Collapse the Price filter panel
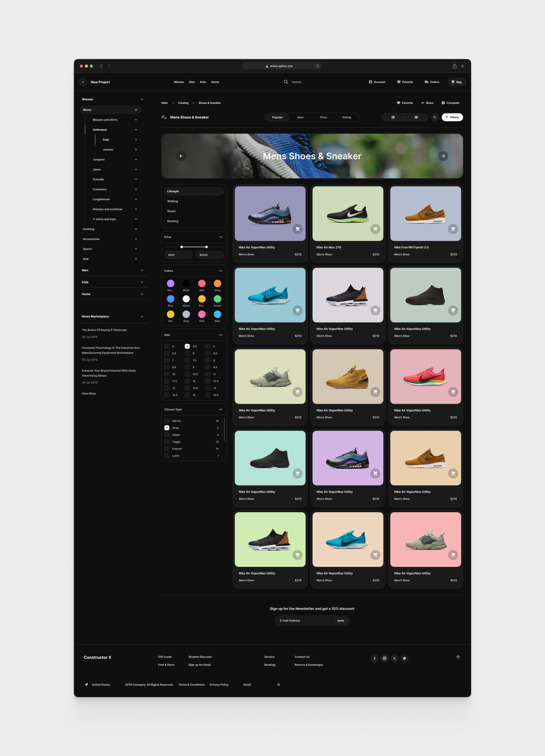545x756 pixels. 220,237
